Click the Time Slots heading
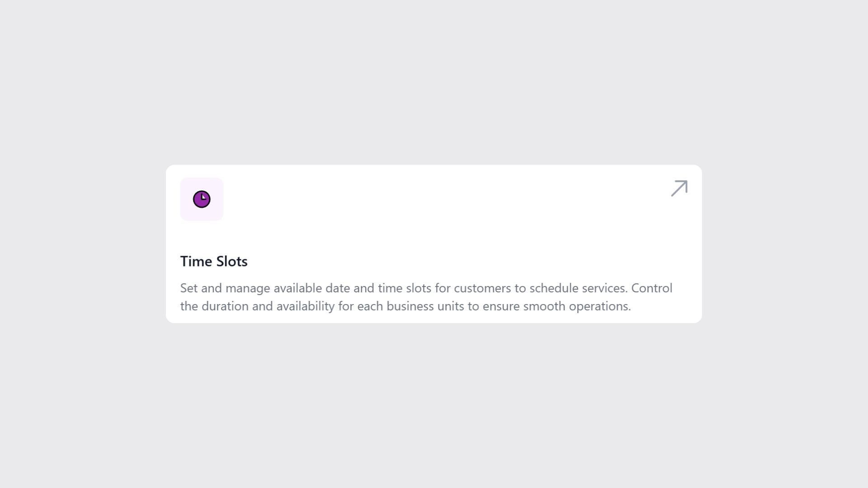 coord(214,262)
